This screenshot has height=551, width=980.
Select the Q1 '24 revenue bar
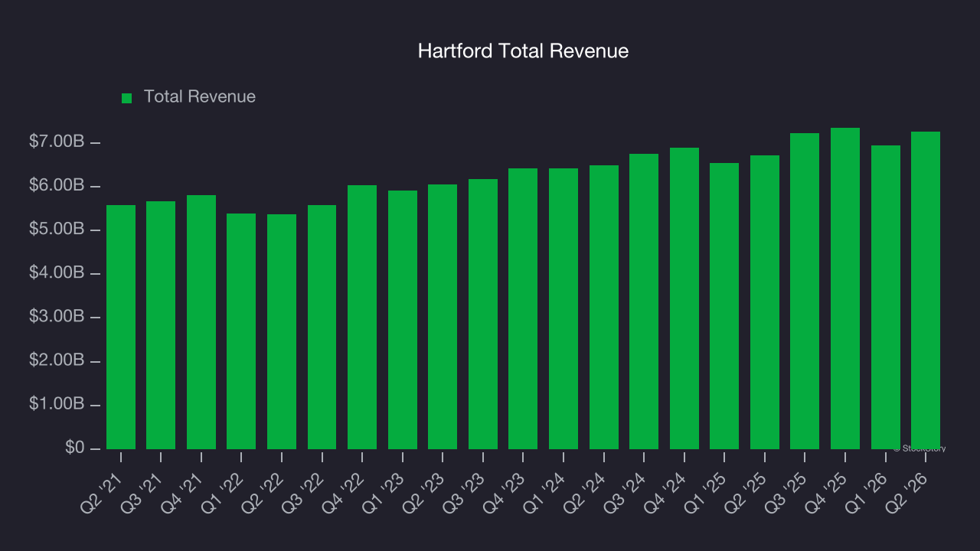pos(563,308)
